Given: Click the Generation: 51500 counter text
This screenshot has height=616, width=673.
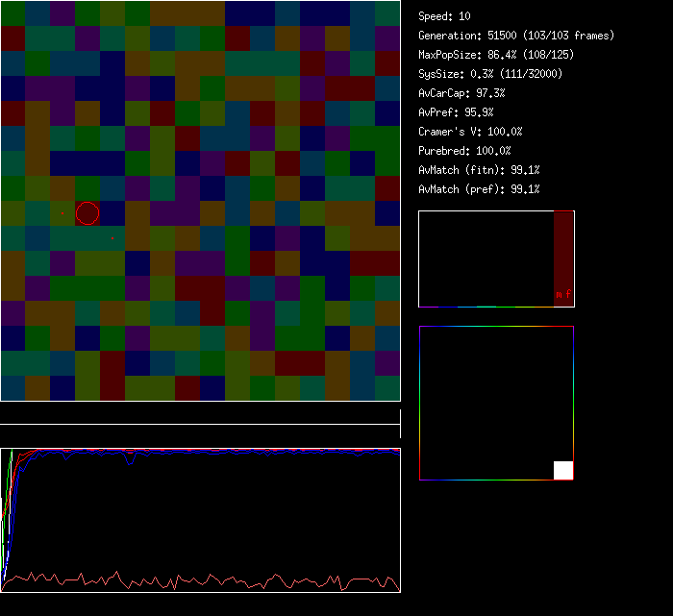Looking at the screenshot, I should click(516, 36).
